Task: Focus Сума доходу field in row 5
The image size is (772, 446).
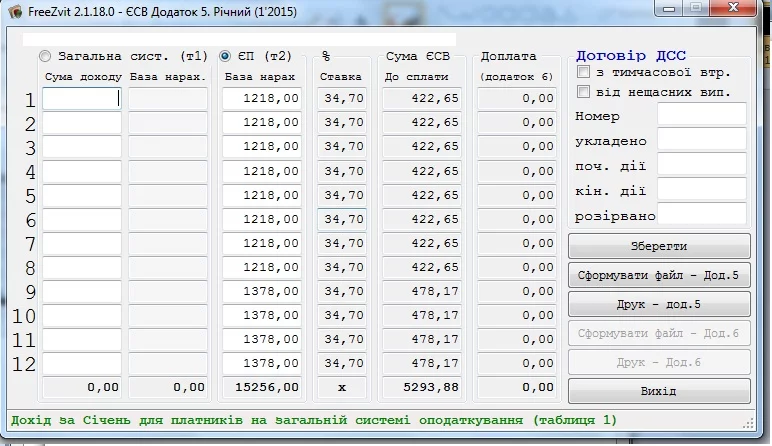Action: (82, 195)
